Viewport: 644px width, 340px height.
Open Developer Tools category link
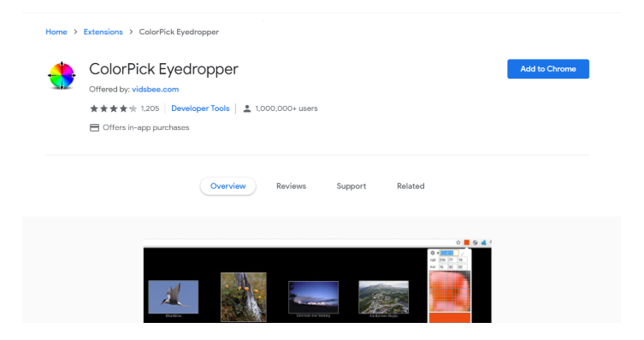(200, 108)
